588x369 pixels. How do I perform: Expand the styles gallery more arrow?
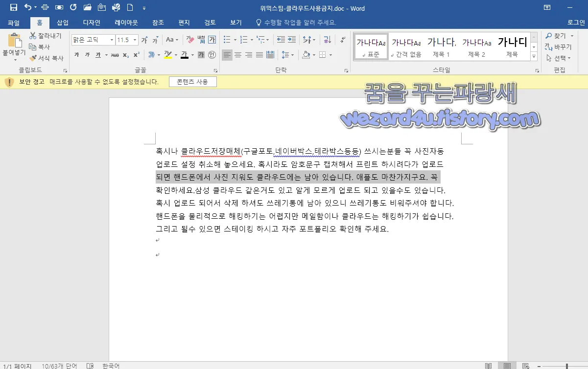point(534,57)
